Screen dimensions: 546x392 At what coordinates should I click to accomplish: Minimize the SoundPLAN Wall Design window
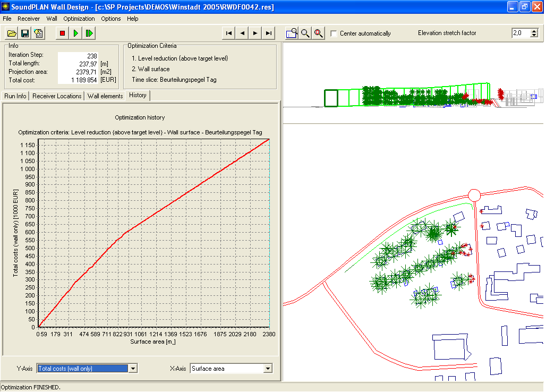(513, 6)
